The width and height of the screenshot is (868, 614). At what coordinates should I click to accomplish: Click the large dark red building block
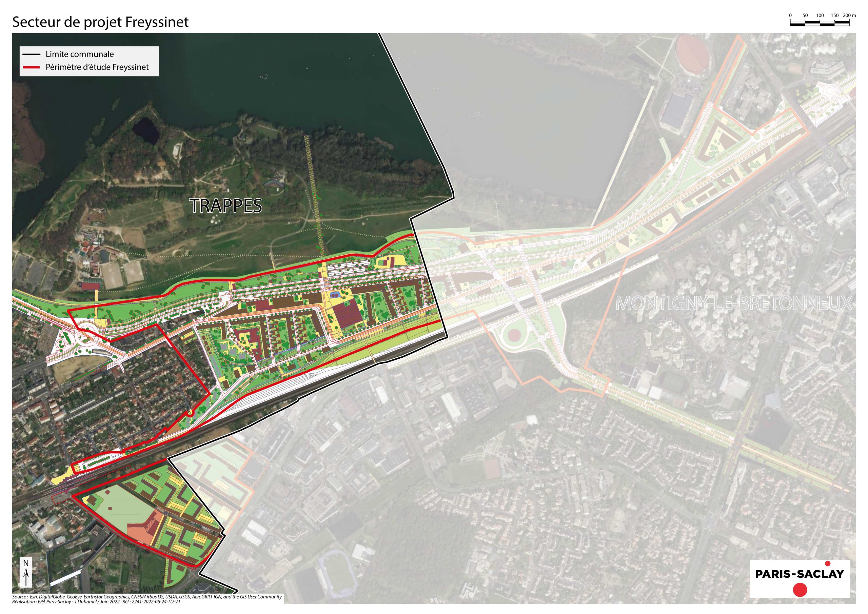point(347,315)
